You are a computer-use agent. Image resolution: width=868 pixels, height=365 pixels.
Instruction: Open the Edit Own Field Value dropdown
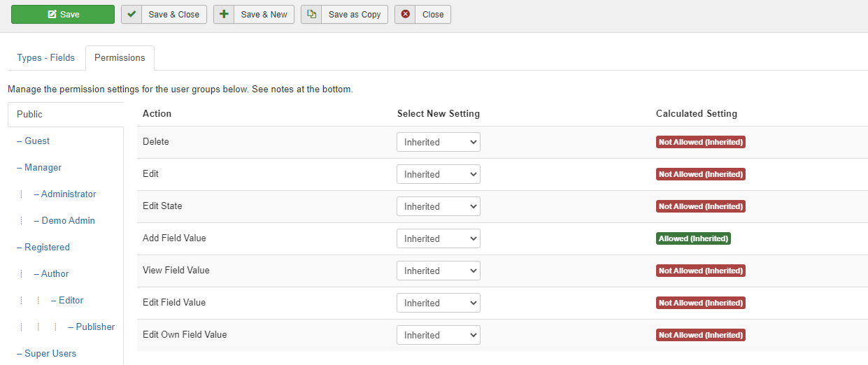438,336
